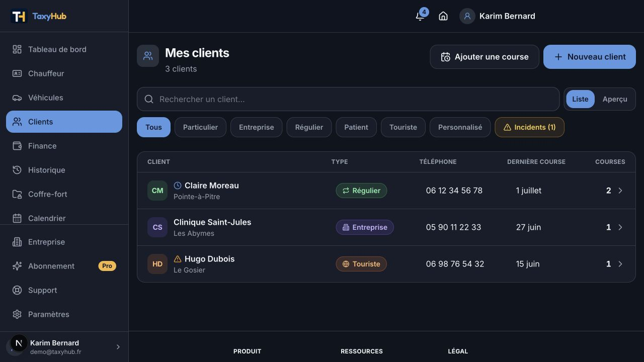Viewport: 644px width, 362px height.
Task: Click phone number 06 98 76 54 32
Action: 455,264
